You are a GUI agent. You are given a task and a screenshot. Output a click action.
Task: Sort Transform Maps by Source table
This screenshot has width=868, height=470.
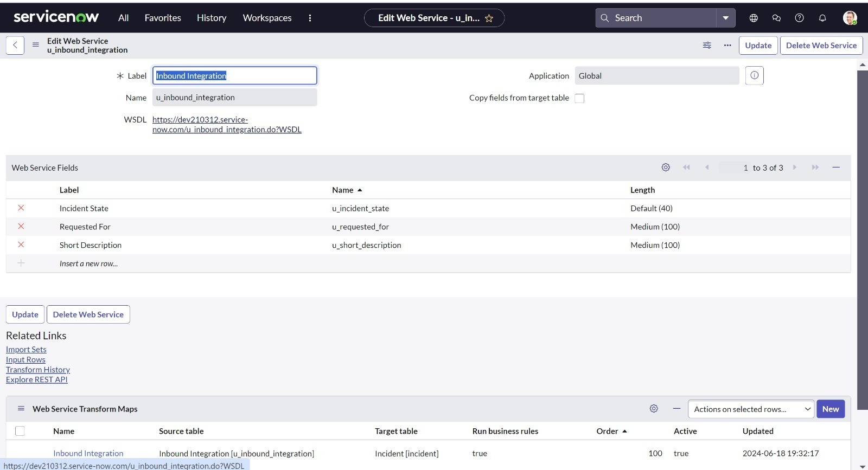click(181, 431)
